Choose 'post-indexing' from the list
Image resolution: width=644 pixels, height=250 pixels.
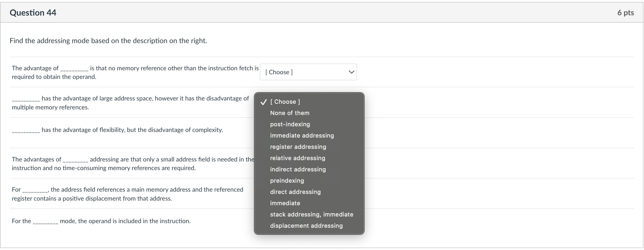point(290,124)
